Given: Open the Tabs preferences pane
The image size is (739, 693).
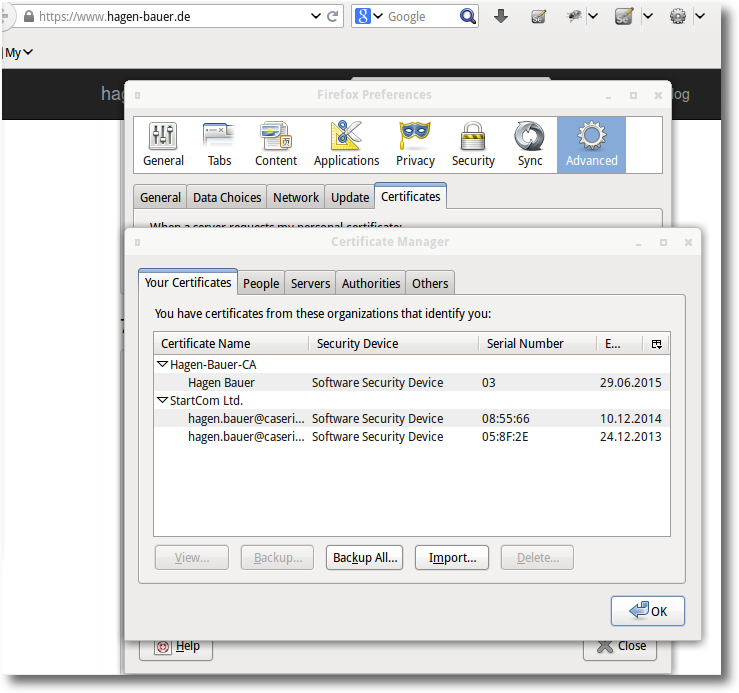Looking at the screenshot, I should tap(219, 145).
